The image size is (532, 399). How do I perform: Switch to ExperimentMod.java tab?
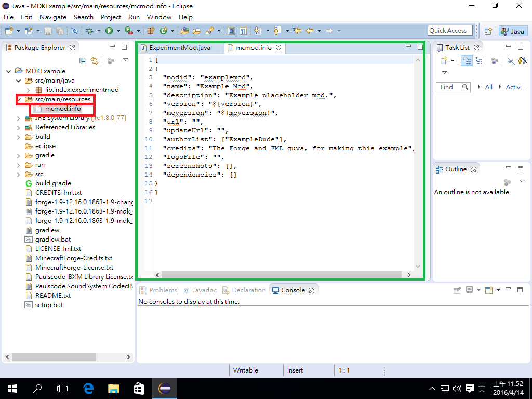(x=179, y=48)
